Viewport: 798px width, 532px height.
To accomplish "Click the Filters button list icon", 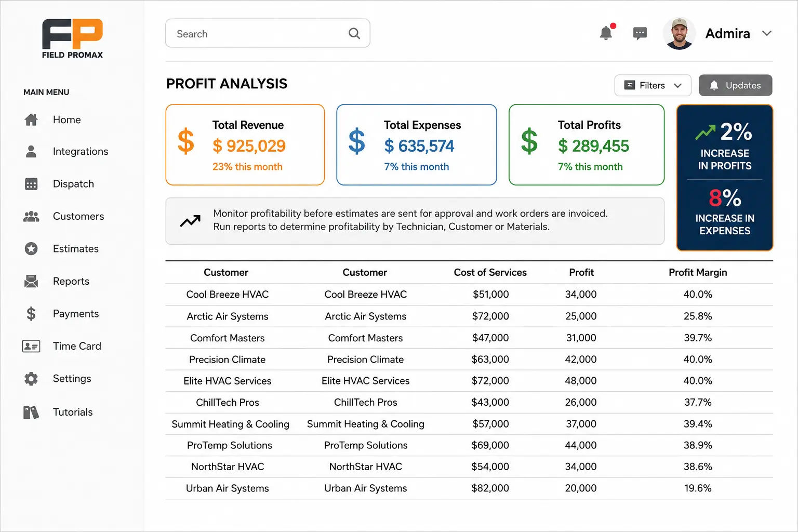I will click(x=630, y=85).
